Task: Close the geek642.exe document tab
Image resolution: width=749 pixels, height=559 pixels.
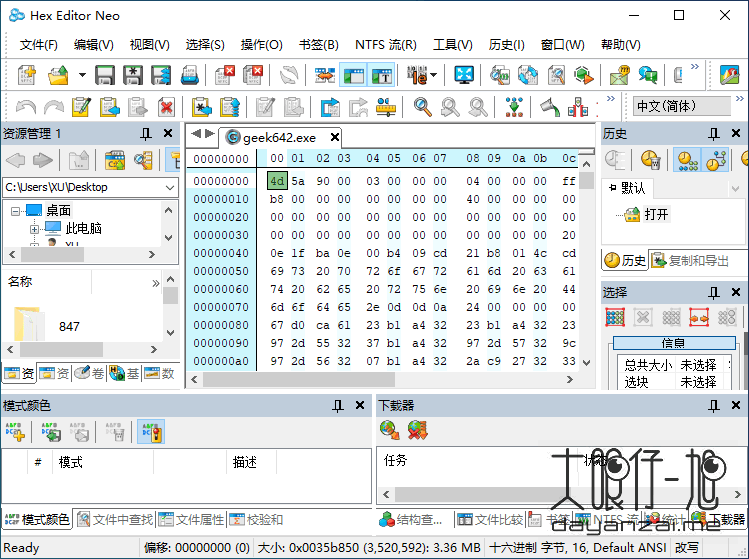Action: (335, 138)
